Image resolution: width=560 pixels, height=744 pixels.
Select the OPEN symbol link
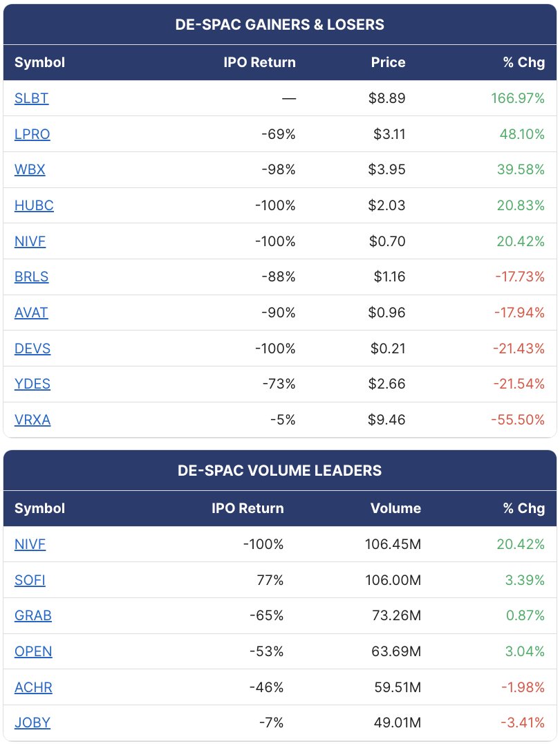coord(33,651)
